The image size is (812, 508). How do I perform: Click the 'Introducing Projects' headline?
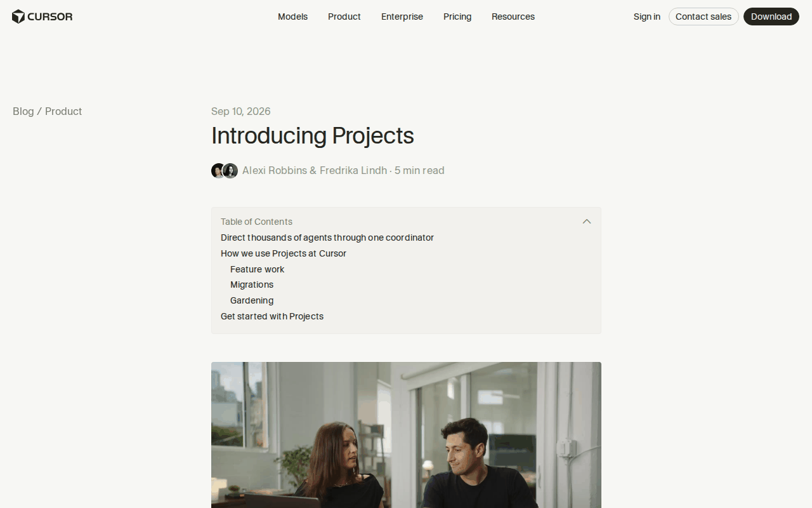click(x=313, y=135)
